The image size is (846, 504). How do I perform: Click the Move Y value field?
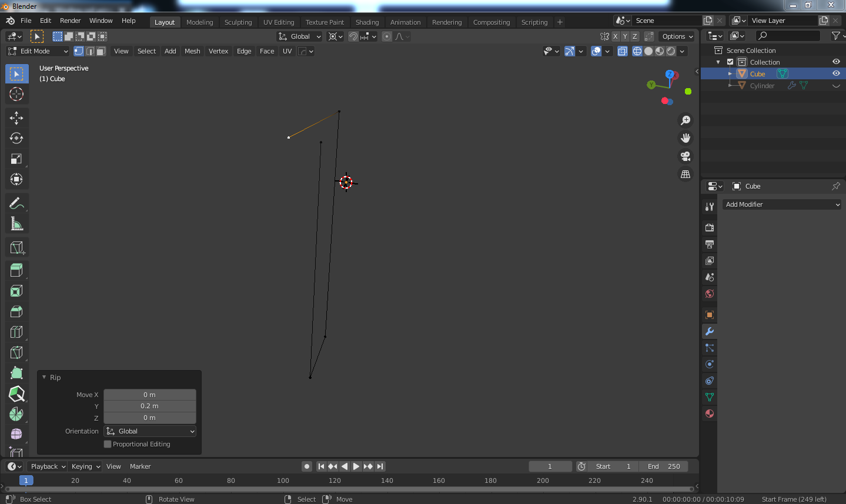[150, 406]
